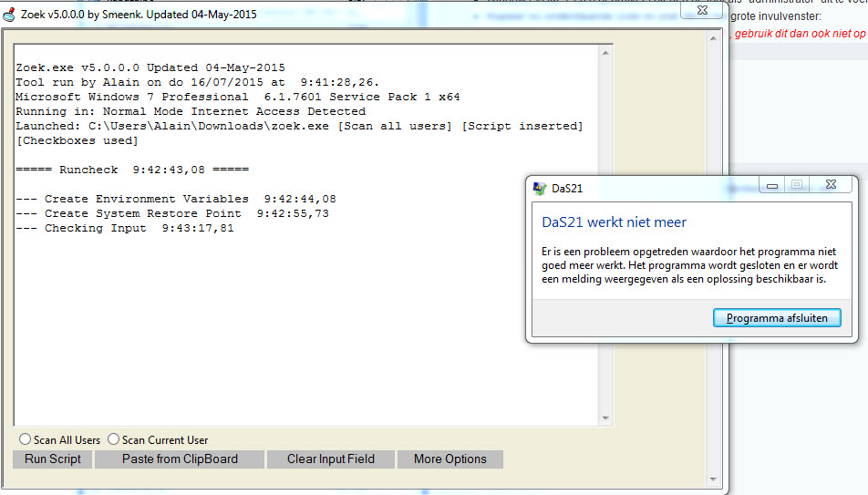This screenshot has width=868, height=495.
Task: Close the Zoek window
Action: (x=702, y=10)
